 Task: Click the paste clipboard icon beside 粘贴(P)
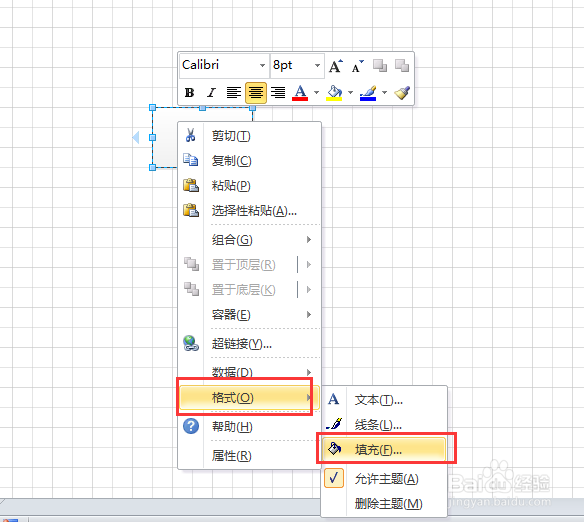191,185
